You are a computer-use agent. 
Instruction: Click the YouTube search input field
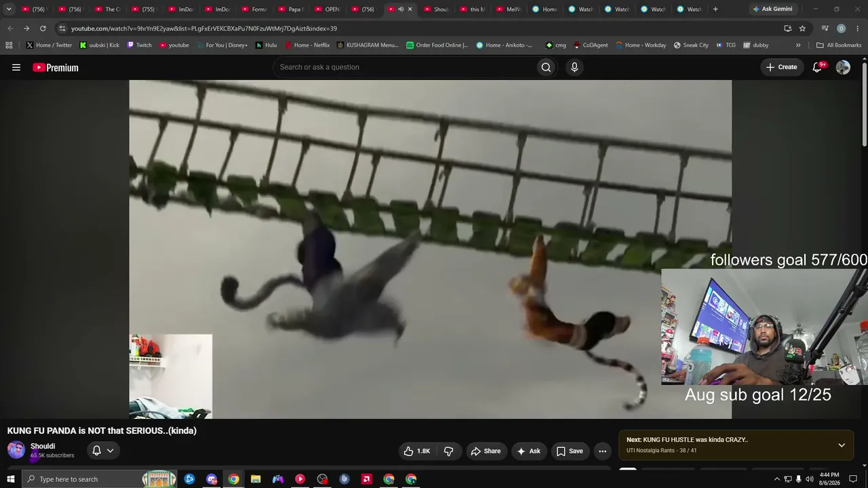(404, 67)
